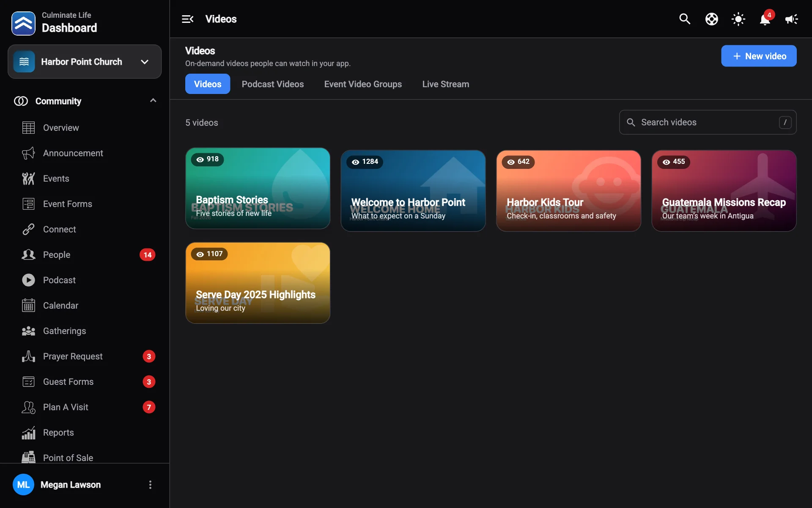Open the Guatemala Missions Recap video

724,190
